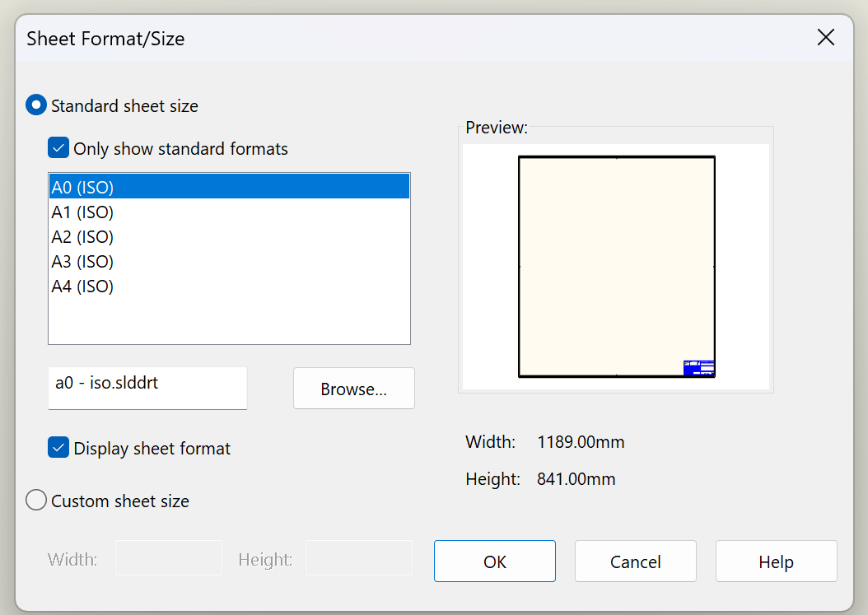This screenshot has height=615, width=868.
Task: Select the Standard sheet size radio button
Action: (36, 105)
